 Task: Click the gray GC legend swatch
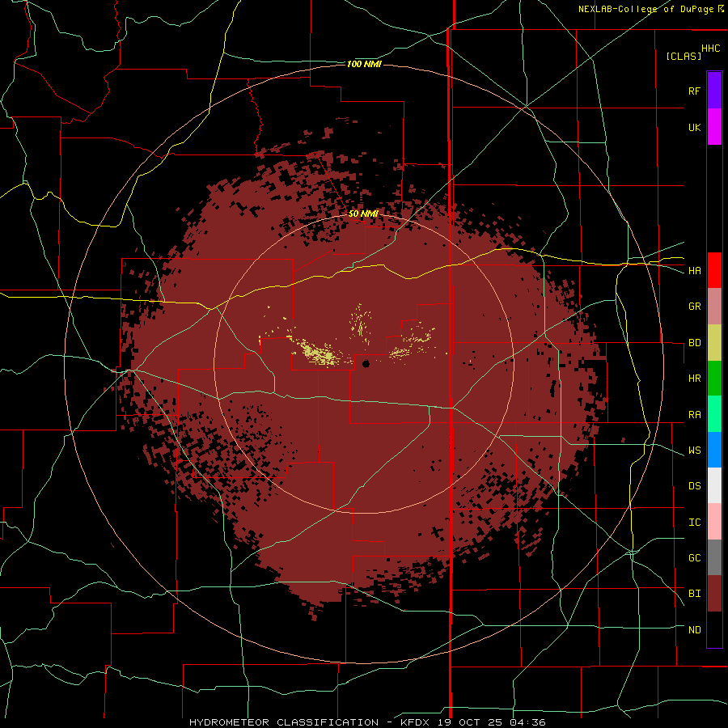(x=714, y=557)
